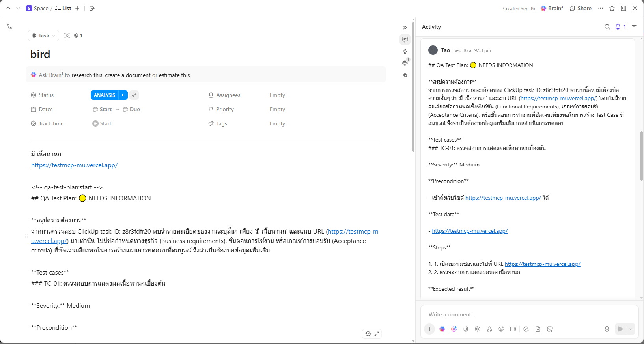Toggle the side panel layout icon
The height and width of the screenshot is (344, 644).
point(623,8)
